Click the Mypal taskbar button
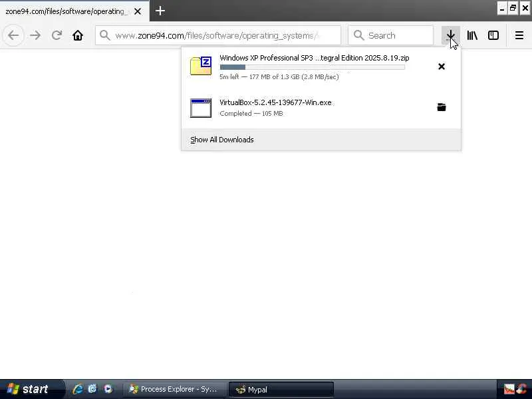The image size is (532, 399). pos(281,390)
